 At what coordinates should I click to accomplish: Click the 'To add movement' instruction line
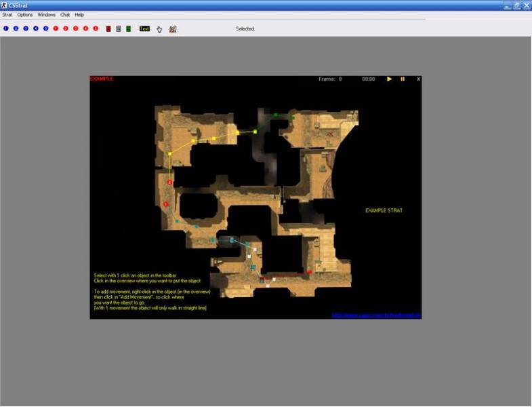tap(152, 292)
